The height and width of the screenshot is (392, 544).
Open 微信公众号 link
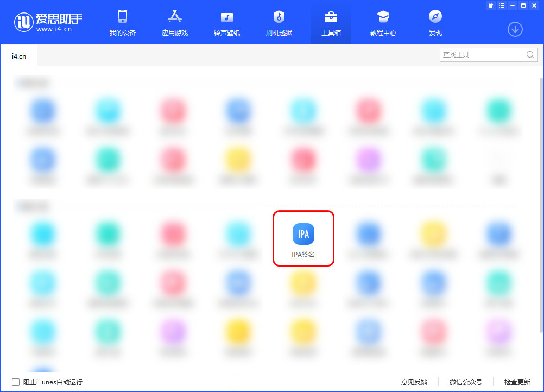(466, 382)
